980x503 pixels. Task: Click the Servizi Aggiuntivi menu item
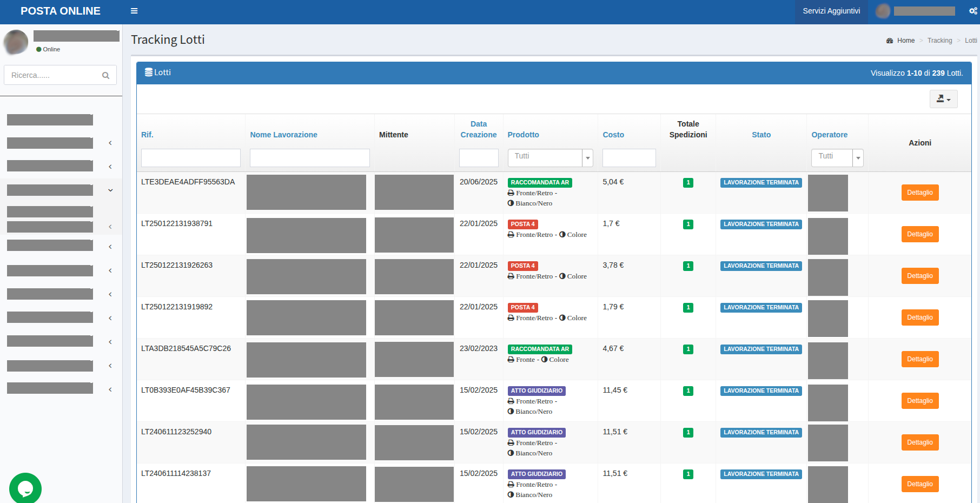831,10
